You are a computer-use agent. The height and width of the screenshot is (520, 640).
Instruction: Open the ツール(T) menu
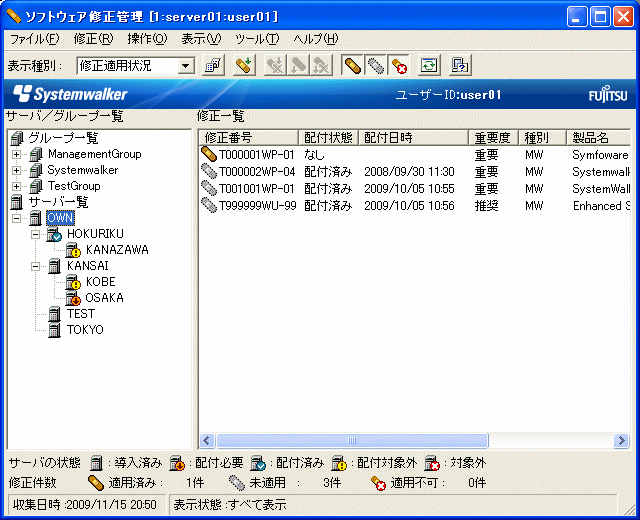pos(257,39)
